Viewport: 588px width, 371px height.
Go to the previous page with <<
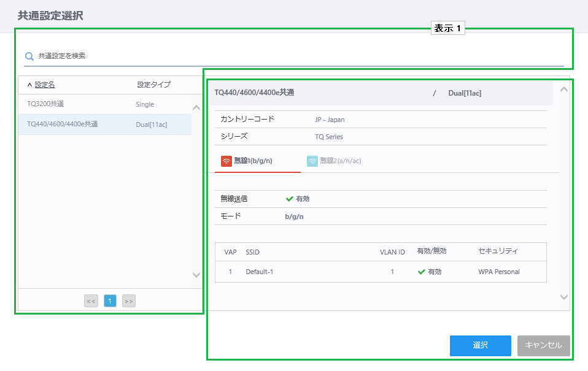91,301
